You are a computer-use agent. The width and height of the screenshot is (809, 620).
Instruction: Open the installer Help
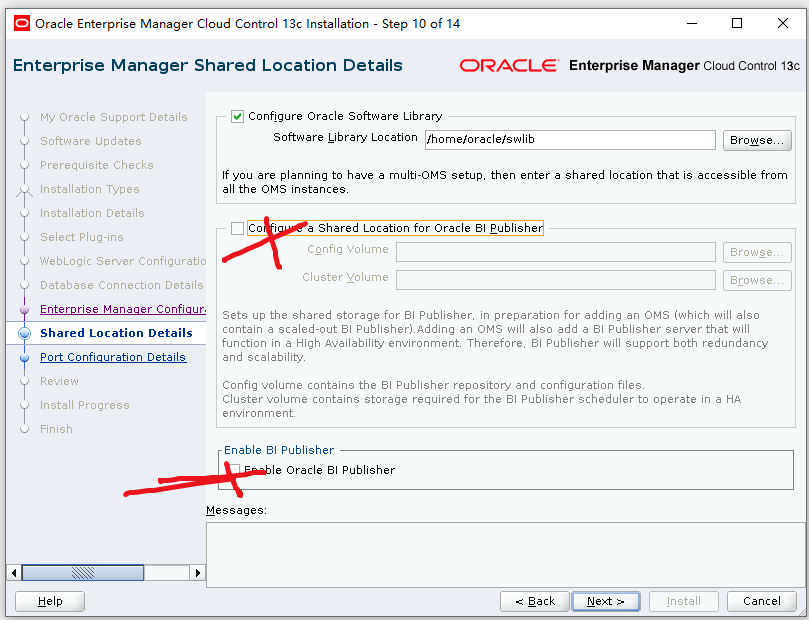[49, 601]
